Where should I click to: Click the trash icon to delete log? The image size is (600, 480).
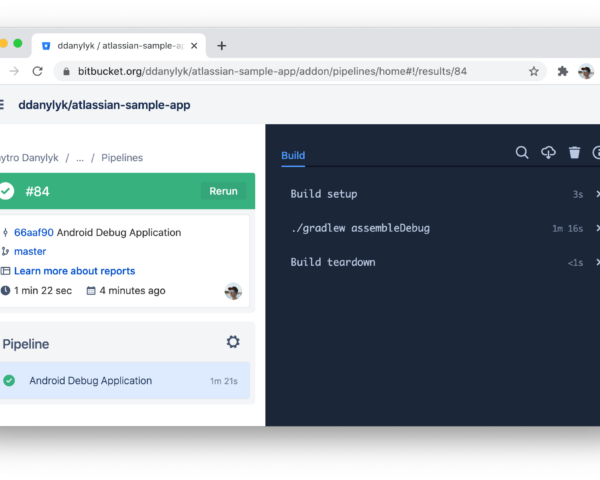574,153
